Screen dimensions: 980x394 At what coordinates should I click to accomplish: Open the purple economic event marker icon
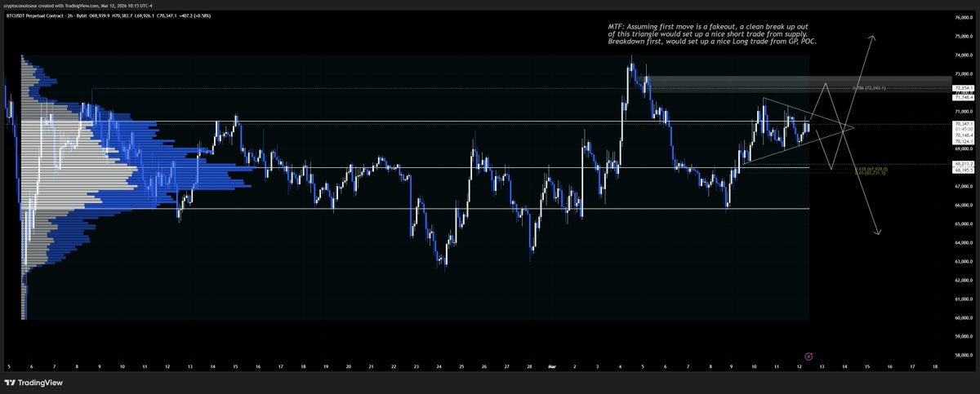tap(808, 356)
